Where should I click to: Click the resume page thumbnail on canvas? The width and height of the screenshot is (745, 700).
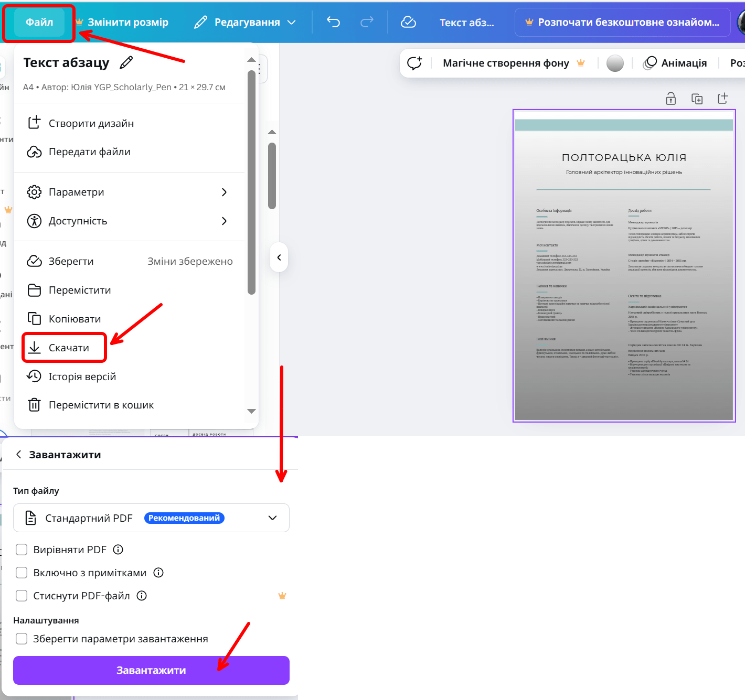pyautogui.click(x=624, y=265)
